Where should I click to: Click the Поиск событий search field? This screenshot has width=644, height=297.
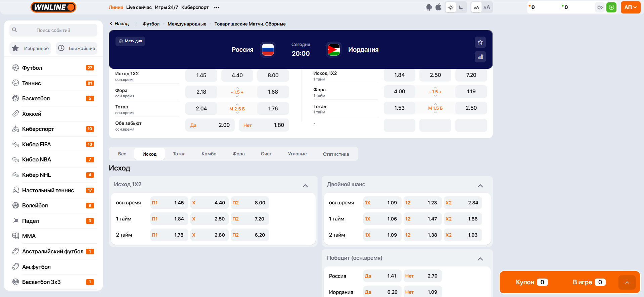click(53, 30)
